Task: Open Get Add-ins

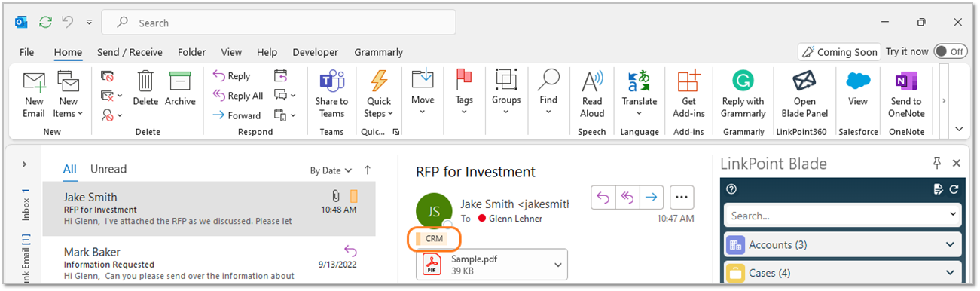Action: (688, 93)
